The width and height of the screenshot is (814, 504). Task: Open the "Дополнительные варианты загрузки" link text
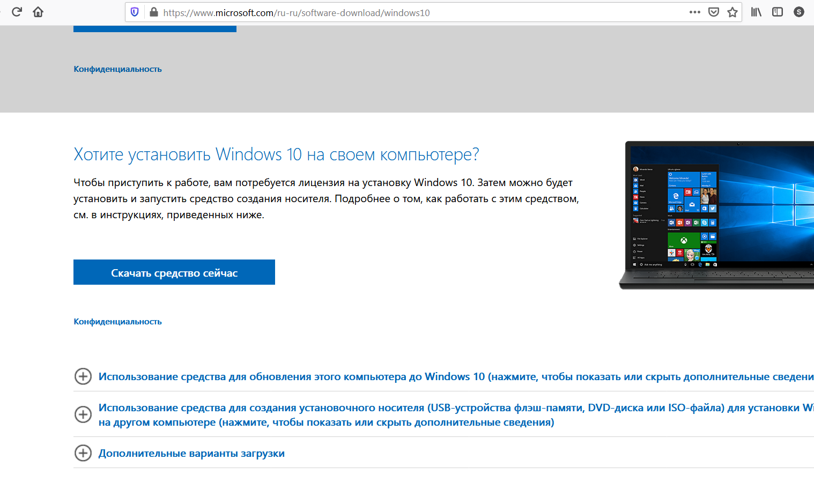191,454
